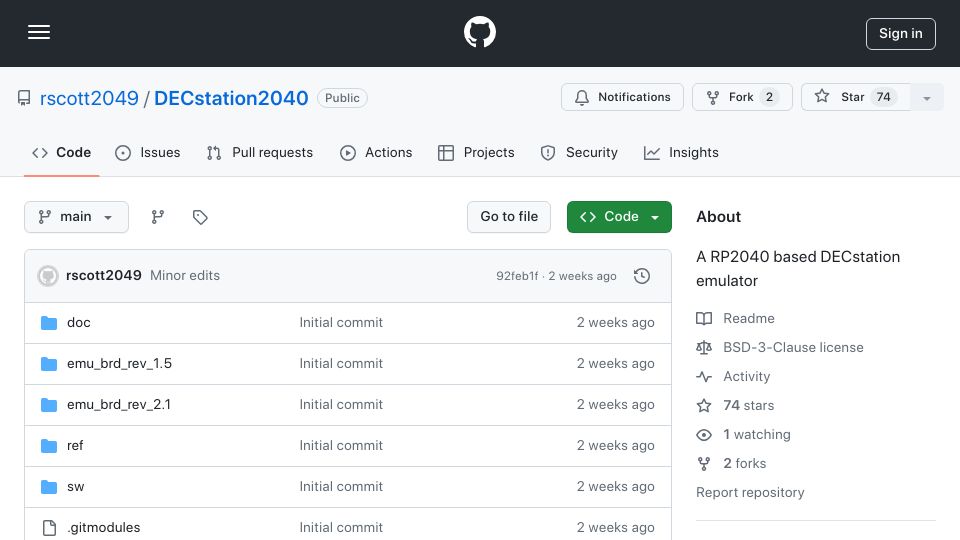Open the Pull requests tab
This screenshot has height=540, width=960.
click(260, 152)
